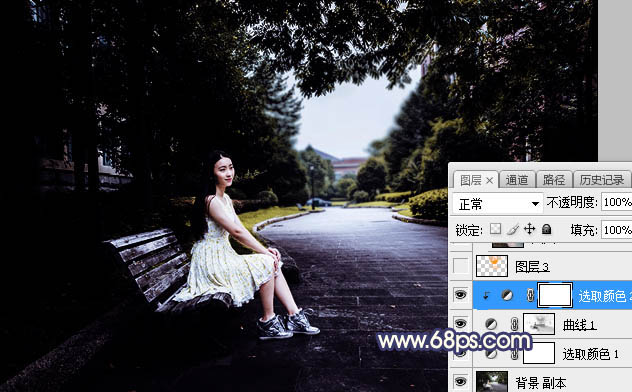Lock all padlock icon
Viewport: 632px width, 392px height.
tap(547, 229)
